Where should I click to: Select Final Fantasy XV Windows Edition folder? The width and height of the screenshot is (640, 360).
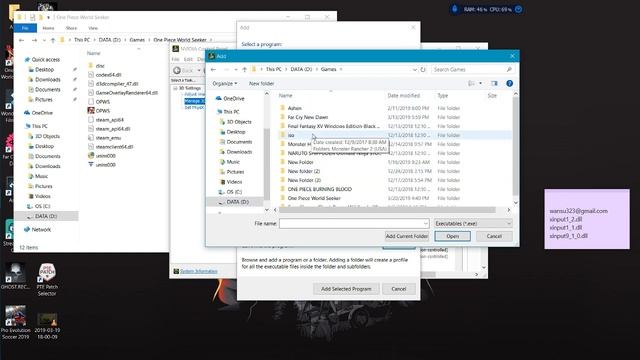330,126
